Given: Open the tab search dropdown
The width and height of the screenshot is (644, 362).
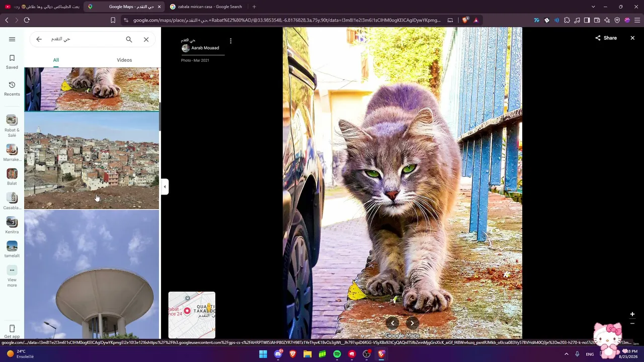Looking at the screenshot, I should click(x=593, y=7).
